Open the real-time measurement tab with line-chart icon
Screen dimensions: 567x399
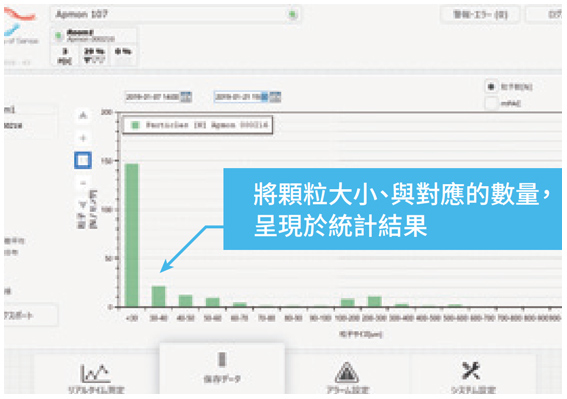(96, 375)
